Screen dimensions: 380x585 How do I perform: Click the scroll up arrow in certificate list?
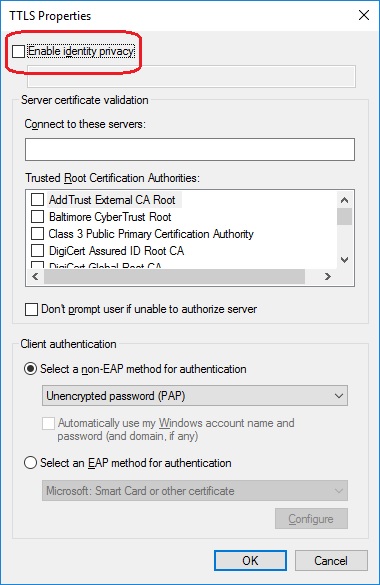(345, 200)
